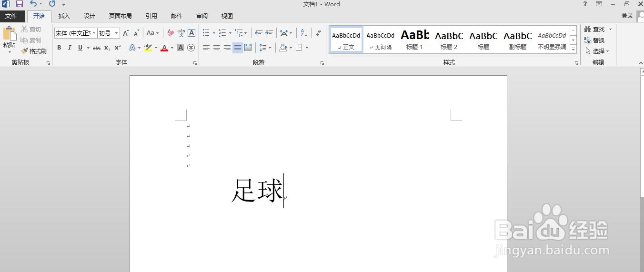
Task: Toggle superscript formatting
Action: (x=118, y=48)
